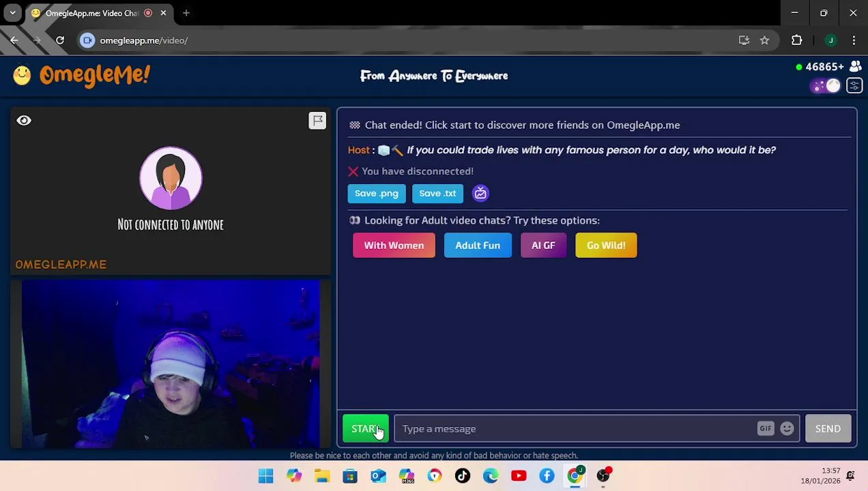Open taskbar clock showing 13:57
868x491 pixels.
(821, 476)
